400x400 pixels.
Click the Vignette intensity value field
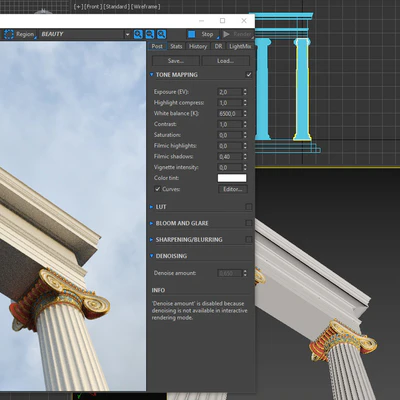pos(230,167)
